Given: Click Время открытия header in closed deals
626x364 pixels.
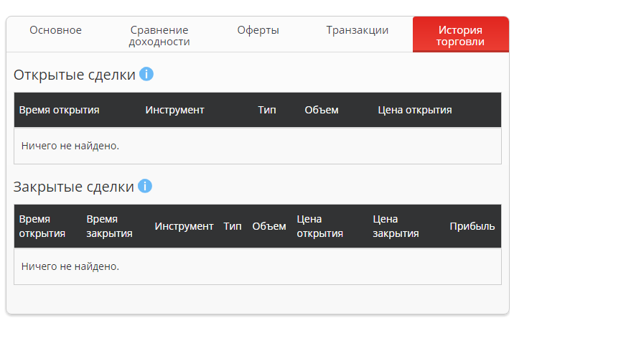Looking at the screenshot, I should (x=42, y=226).
